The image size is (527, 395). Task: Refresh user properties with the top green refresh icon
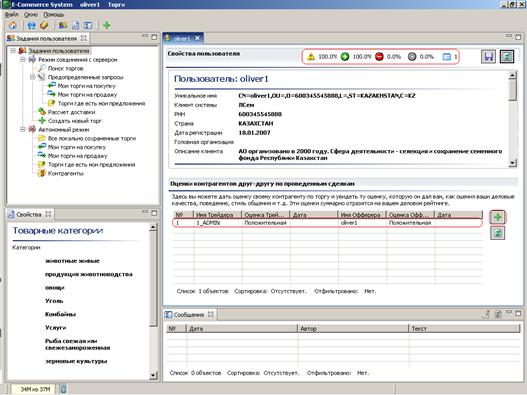tap(507, 56)
